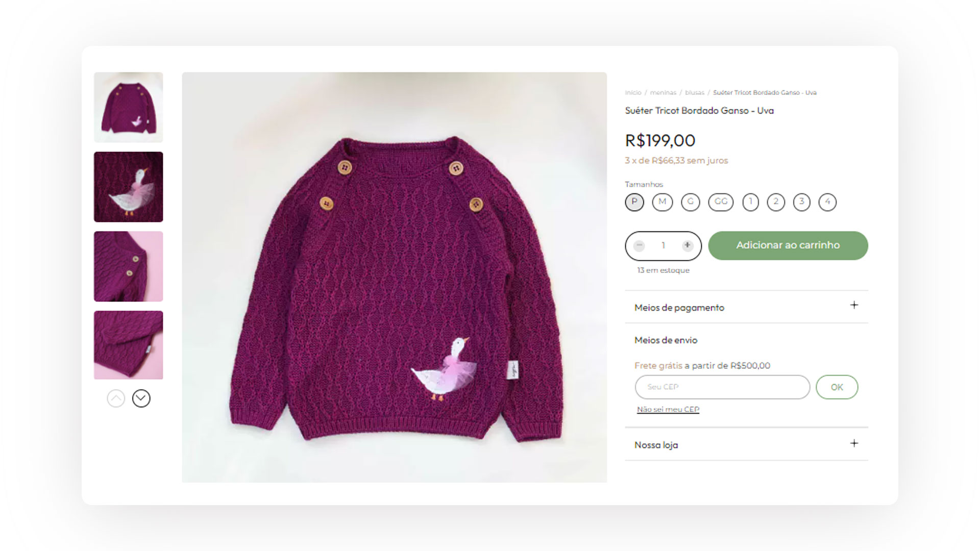Click the quantity minus icon
Image resolution: width=980 pixels, height=551 pixels.
coord(639,246)
